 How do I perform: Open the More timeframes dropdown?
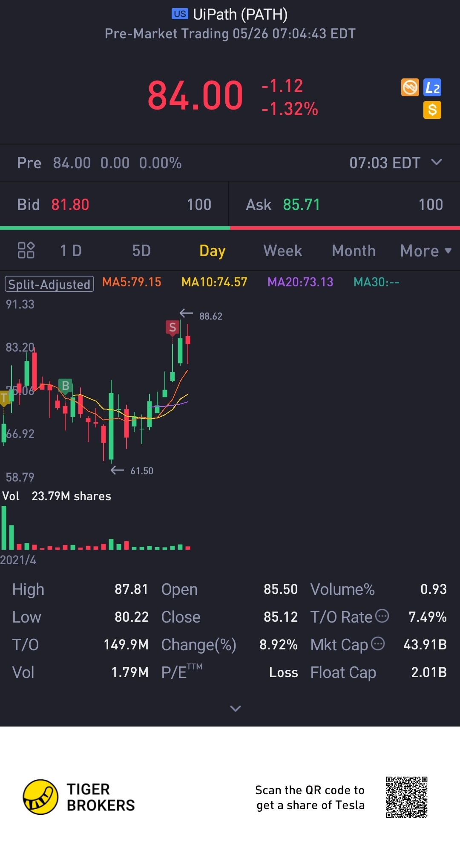(426, 251)
